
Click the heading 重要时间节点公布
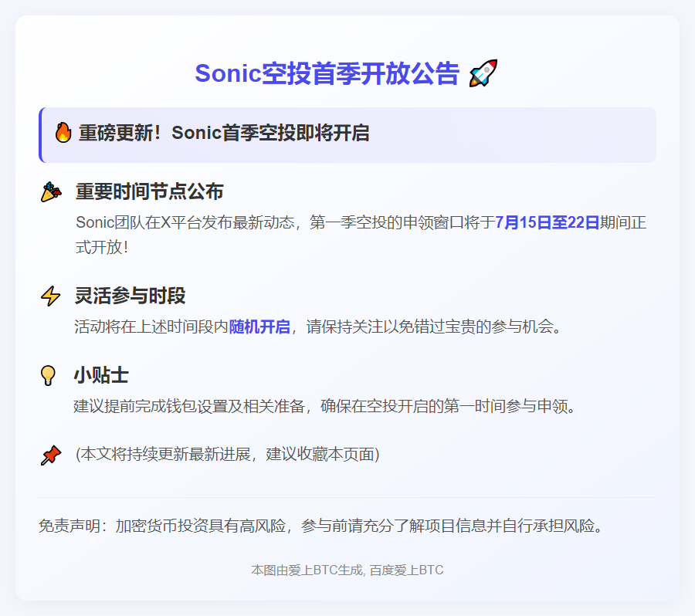[149, 191]
